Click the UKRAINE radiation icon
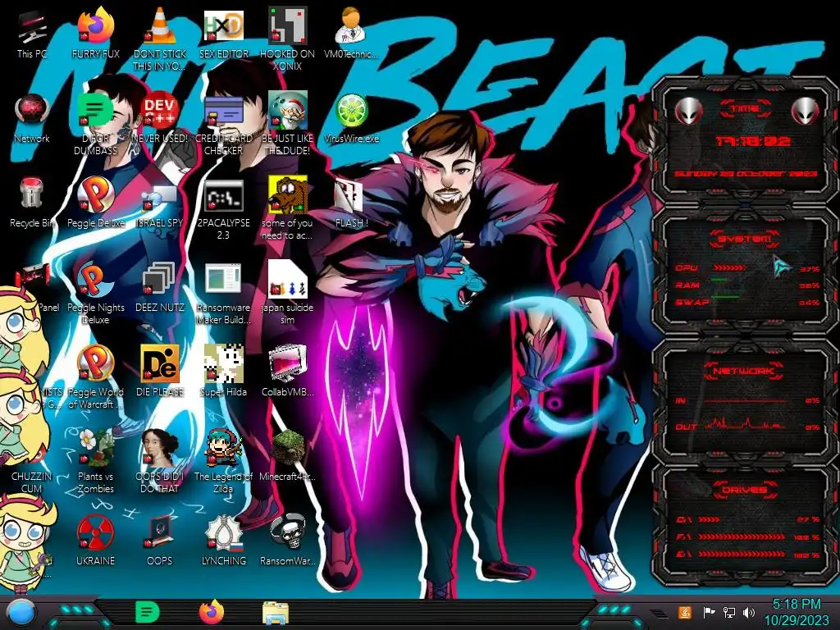 point(95,541)
